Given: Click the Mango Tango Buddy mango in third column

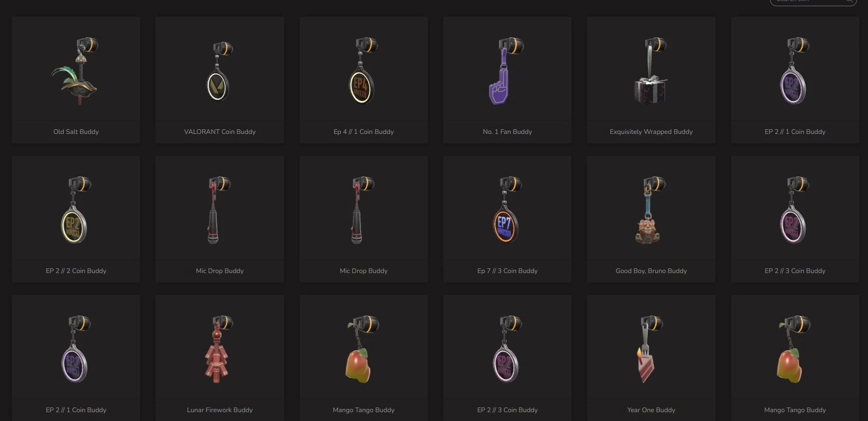Looking at the screenshot, I should click(x=361, y=349).
